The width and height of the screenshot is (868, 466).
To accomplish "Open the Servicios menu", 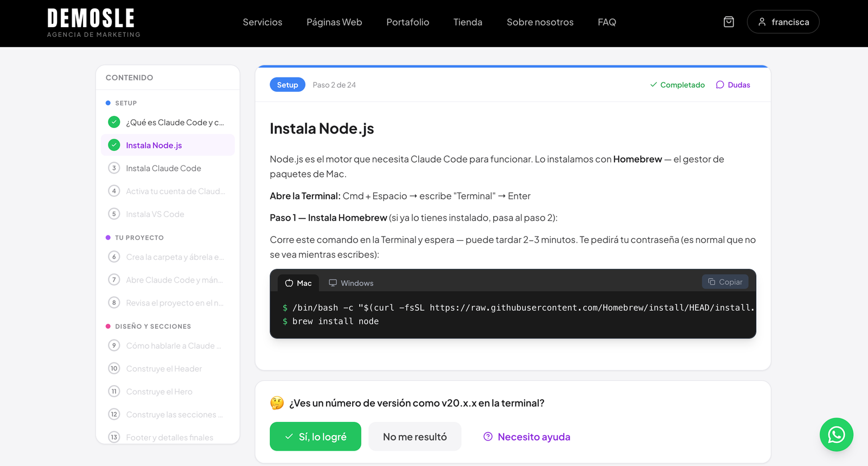I will [263, 22].
